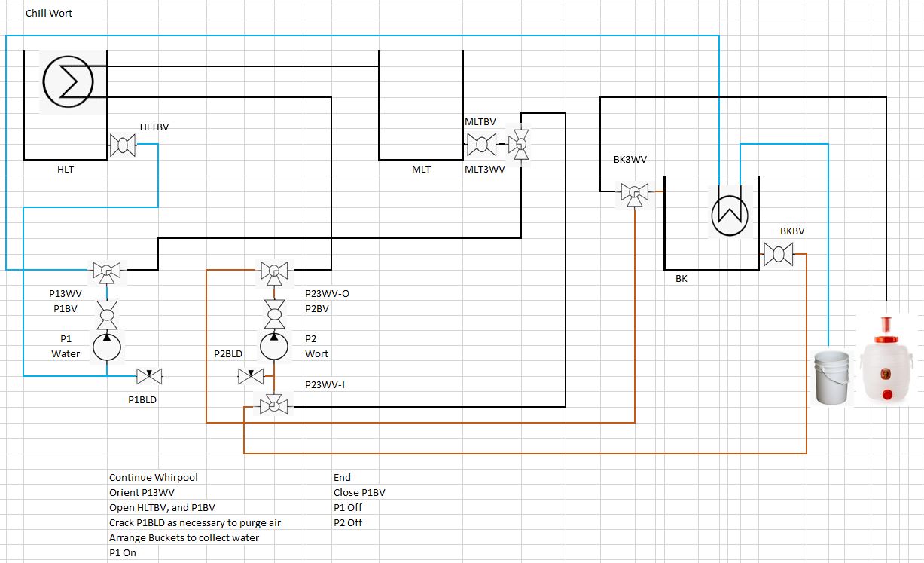The height and width of the screenshot is (563, 924).
Task: Select the 'Continue Whirpool' instruction cell
Action: tap(154, 477)
